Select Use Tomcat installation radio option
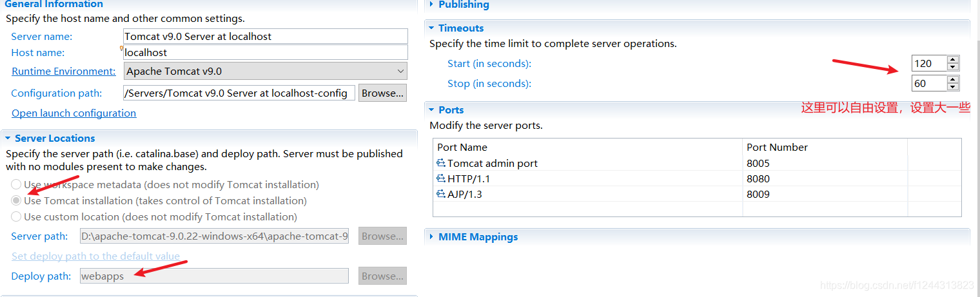 click(x=16, y=201)
